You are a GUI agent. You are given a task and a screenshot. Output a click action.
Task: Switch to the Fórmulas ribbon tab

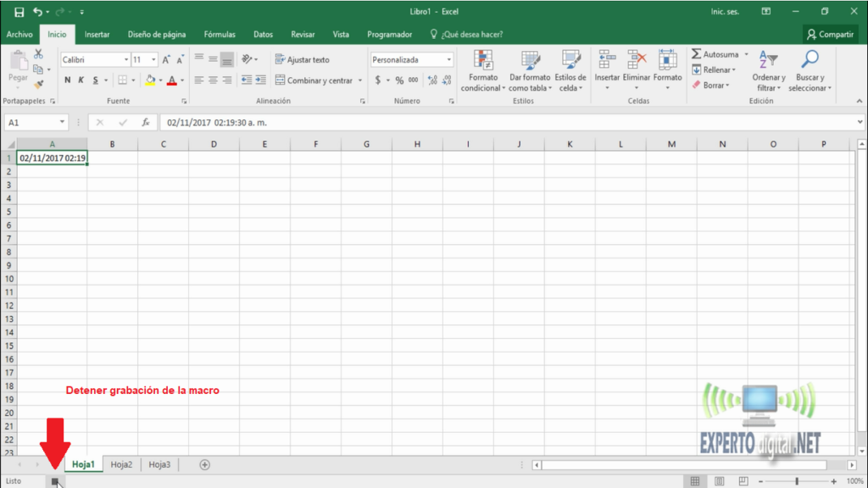point(220,35)
